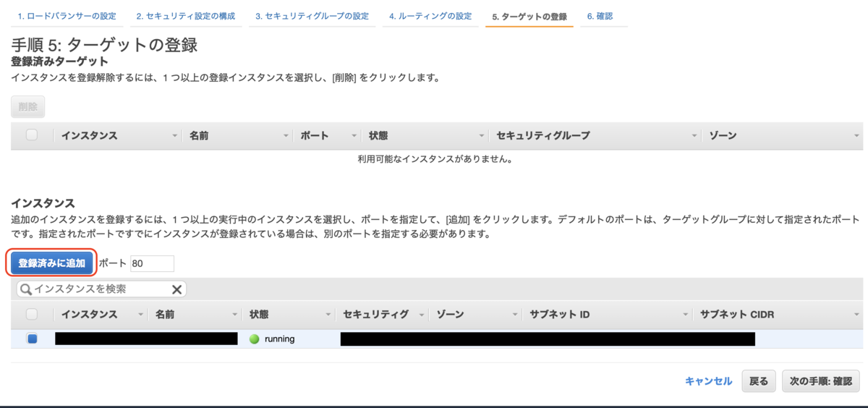This screenshot has height=408, width=868.
Task: Click the 登録済みターゲット section heading
Action: click(59, 61)
